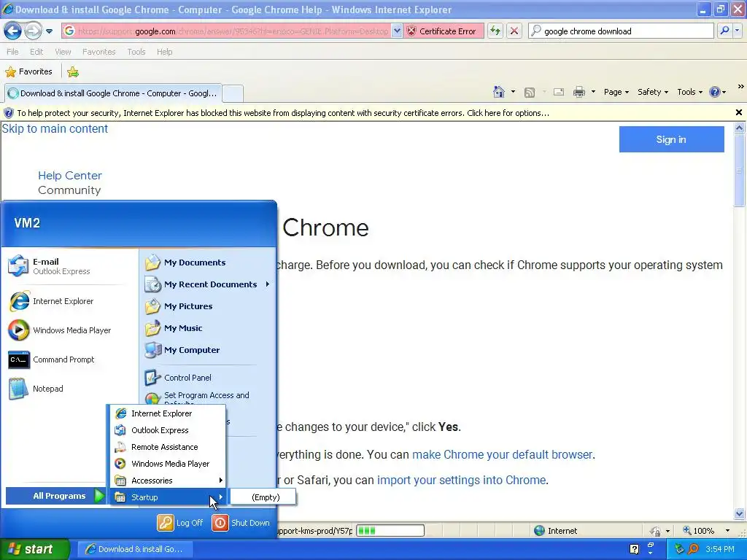Viewport: 747px width, 560px height.
Task: Open My Documents folder
Action: [x=208, y=262]
